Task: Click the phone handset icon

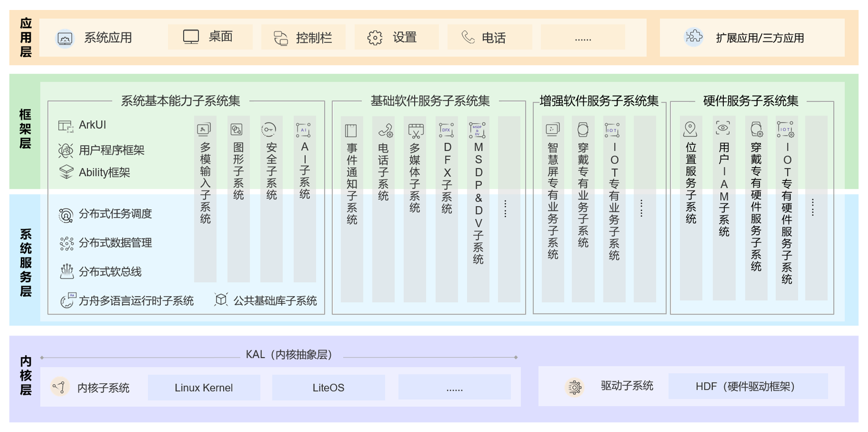Action: [x=468, y=37]
